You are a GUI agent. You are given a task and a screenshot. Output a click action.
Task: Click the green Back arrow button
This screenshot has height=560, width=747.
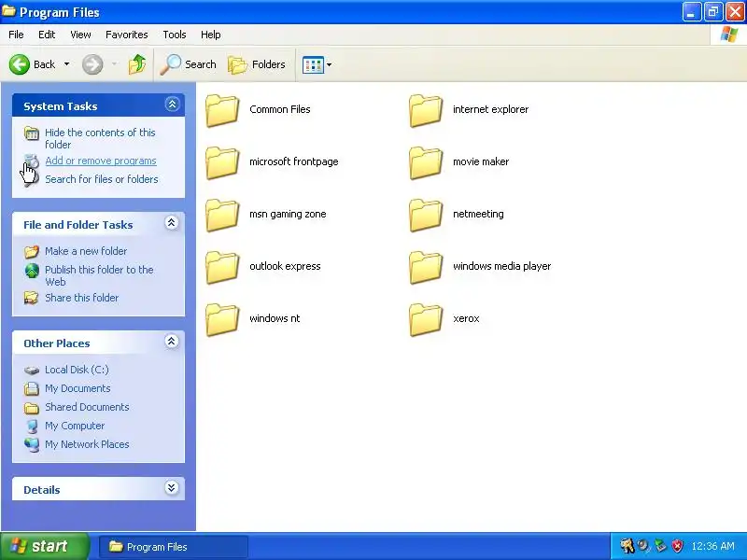(20, 64)
